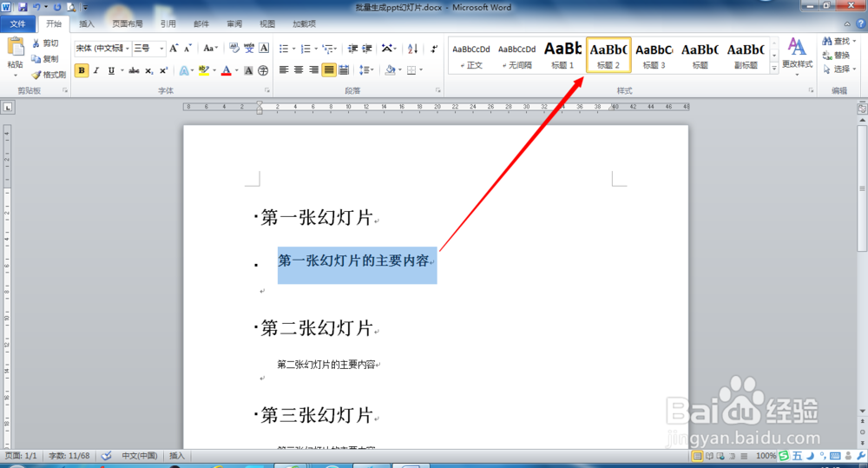Click the Decrease Indent icon

click(x=352, y=49)
